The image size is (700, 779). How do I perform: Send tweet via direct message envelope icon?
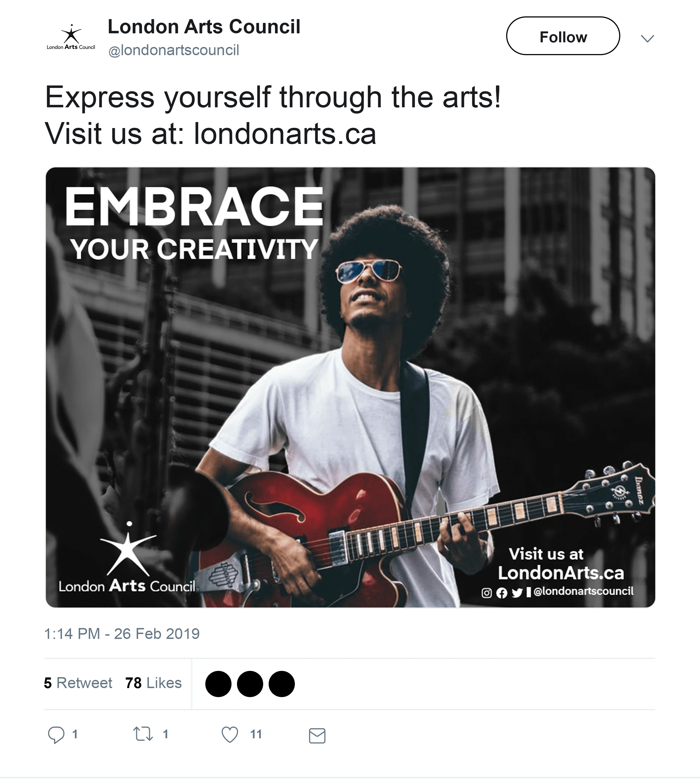point(317,736)
